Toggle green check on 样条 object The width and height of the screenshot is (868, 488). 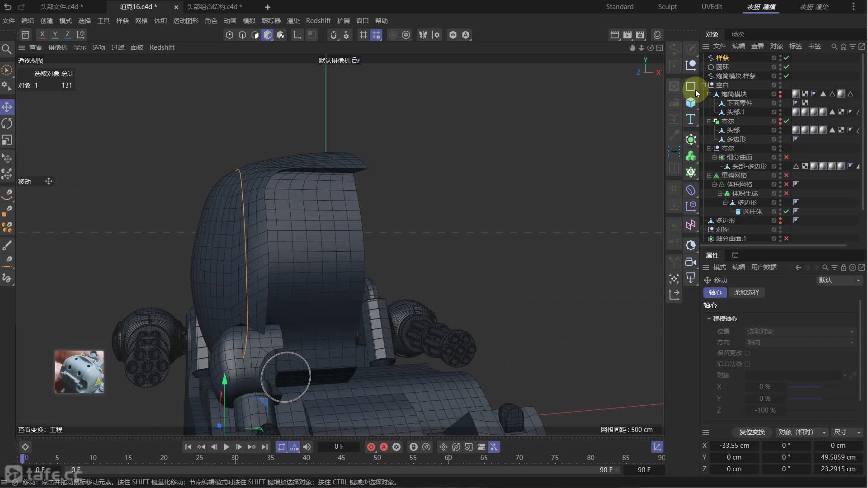pos(787,58)
